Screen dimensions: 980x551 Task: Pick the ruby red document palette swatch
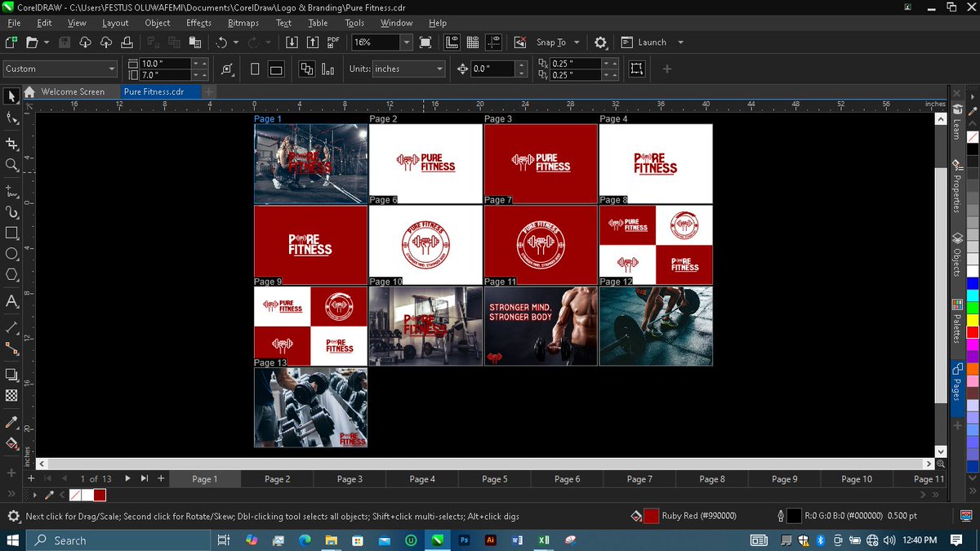tap(100, 495)
